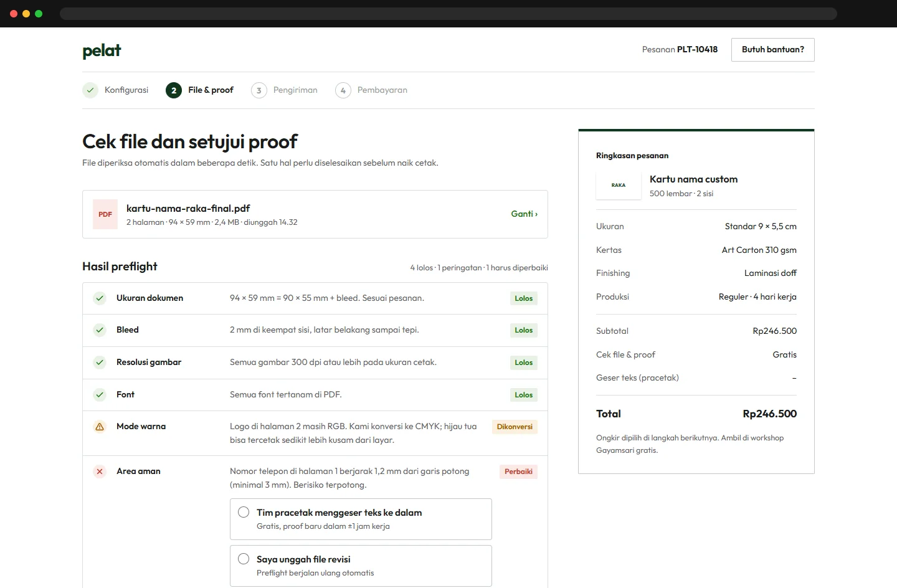
Task: Click the Total amount Rp246.500
Action: point(770,414)
